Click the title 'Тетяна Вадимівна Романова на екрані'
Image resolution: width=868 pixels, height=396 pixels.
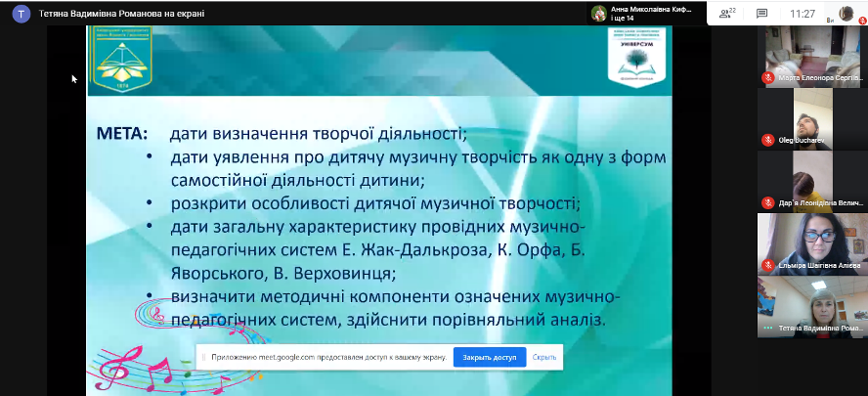(121, 14)
